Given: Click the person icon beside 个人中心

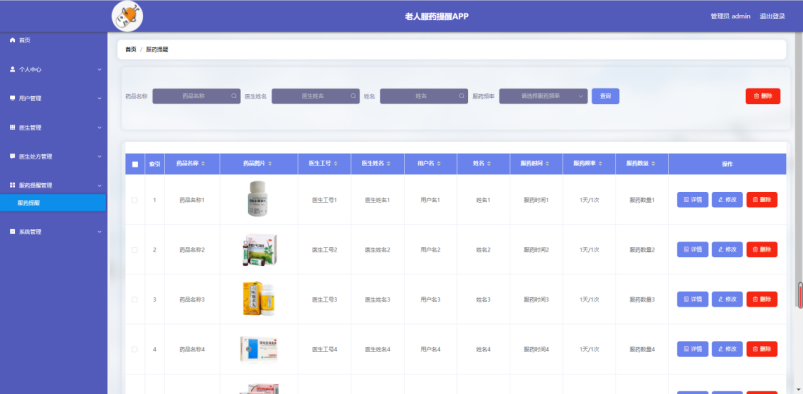Looking at the screenshot, I should (12, 69).
